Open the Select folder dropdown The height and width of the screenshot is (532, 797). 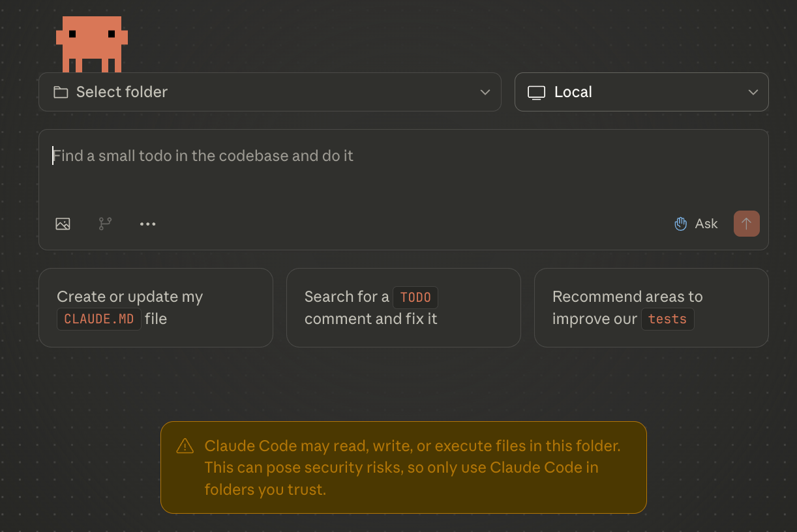(x=261, y=92)
